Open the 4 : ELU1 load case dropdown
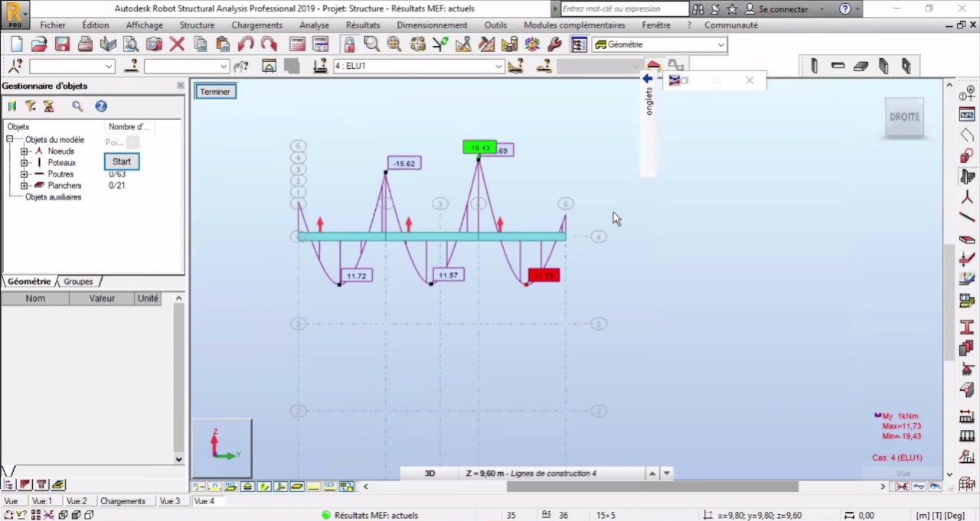 419,67
